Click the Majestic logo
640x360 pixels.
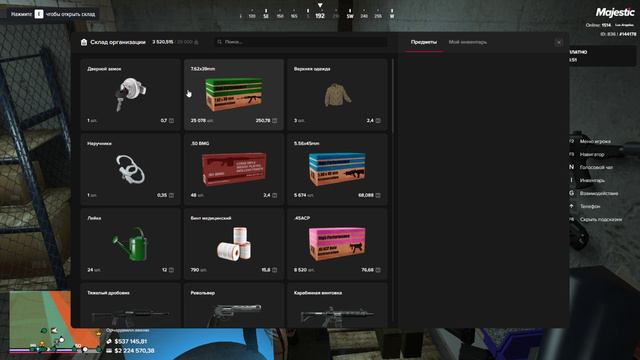(x=615, y=13)
